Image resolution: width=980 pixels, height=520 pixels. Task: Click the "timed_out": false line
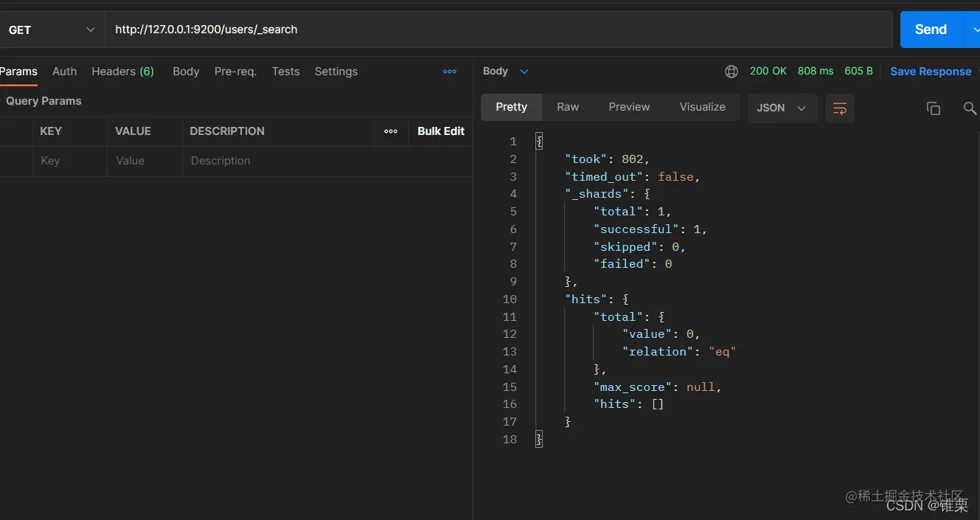(632, 176)
